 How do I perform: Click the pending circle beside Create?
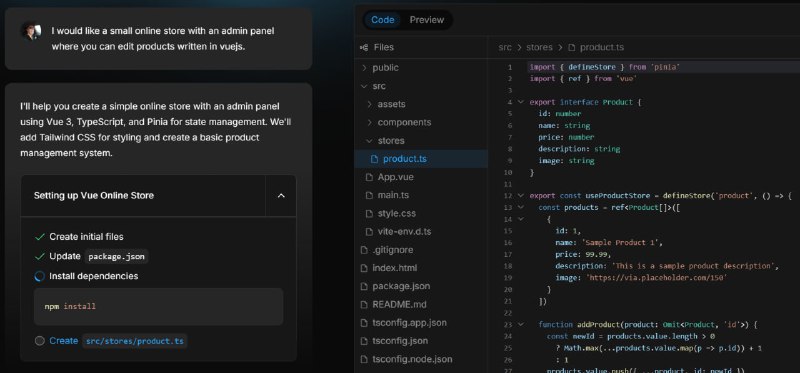click(40, 341)
